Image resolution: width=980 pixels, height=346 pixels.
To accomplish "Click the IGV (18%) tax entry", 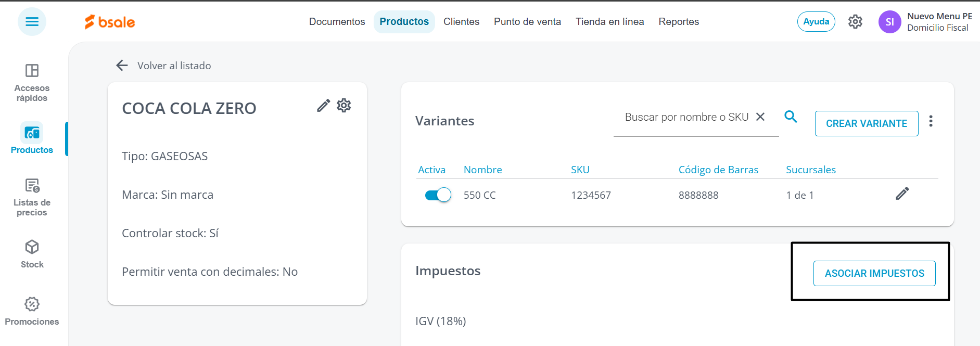I will click(x=441, y=322).
